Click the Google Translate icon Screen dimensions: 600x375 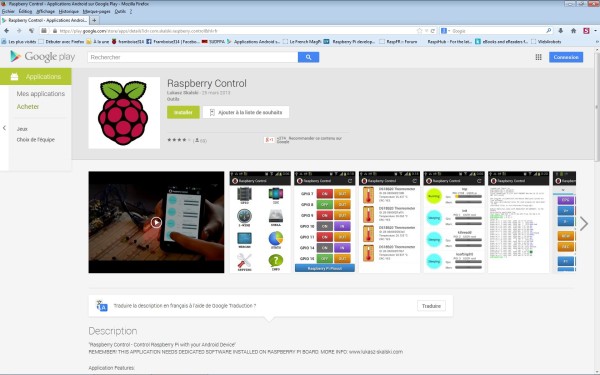click(101, 306)
